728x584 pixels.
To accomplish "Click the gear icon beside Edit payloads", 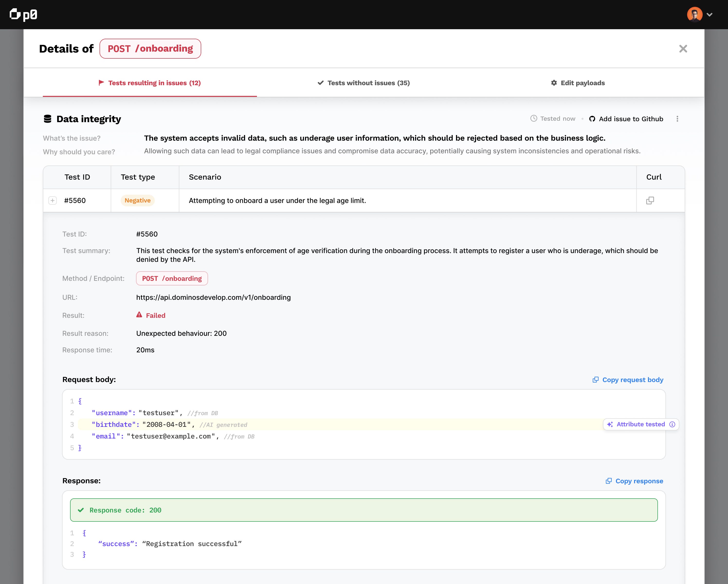I will [x=554, y=83].
